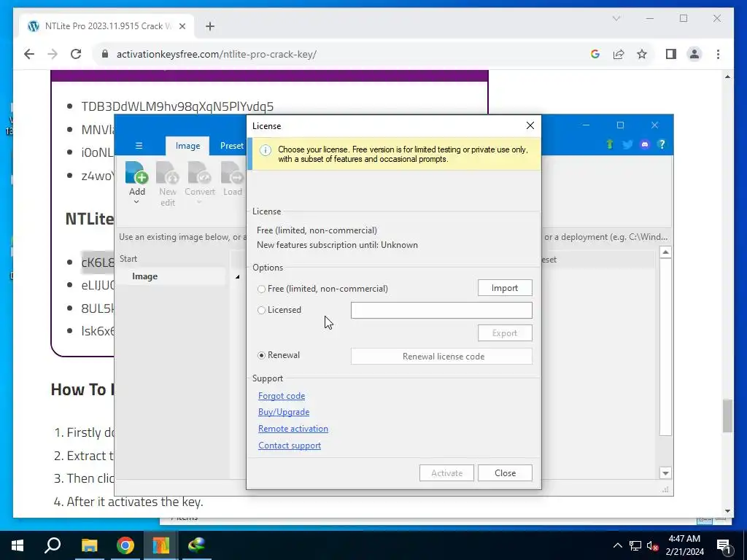Open the Remote activation link

coord(293,429)
